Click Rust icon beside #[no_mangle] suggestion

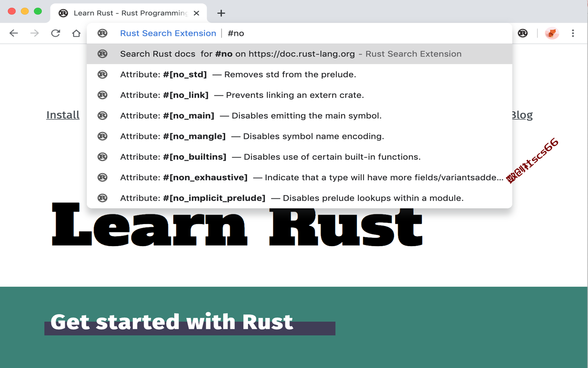pos(102,136)
